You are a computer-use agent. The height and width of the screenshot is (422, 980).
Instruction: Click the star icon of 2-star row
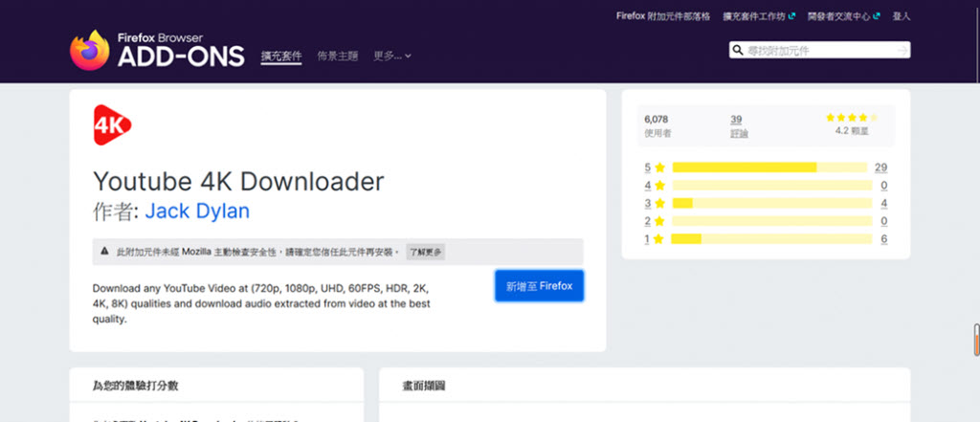[660, 221]
